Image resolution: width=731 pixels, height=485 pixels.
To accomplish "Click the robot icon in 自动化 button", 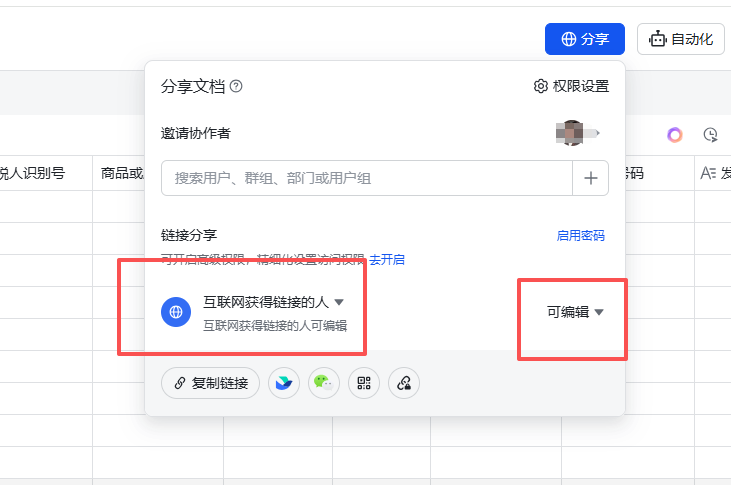I will coord(658,39).
